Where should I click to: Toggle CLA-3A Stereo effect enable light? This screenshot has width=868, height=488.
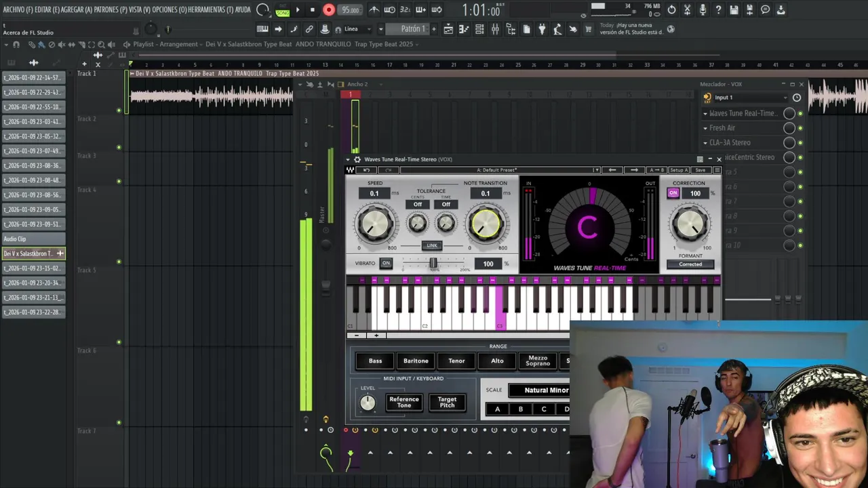(x=800, y=143)
